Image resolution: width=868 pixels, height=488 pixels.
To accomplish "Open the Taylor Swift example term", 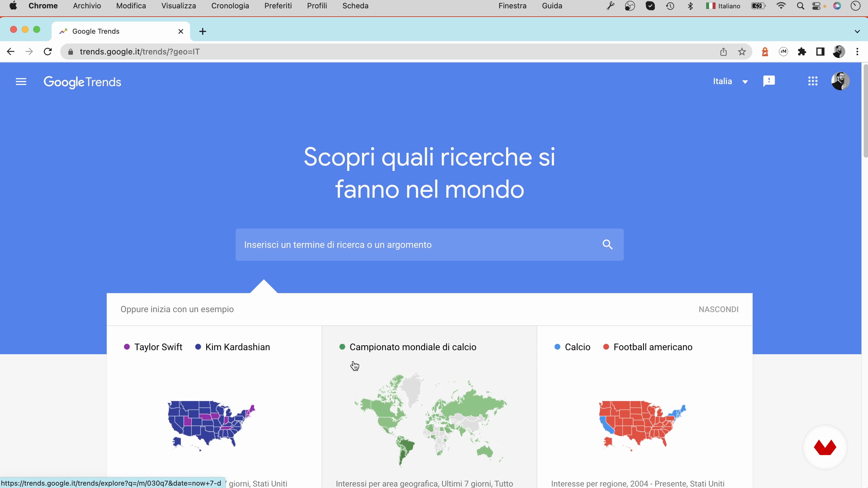I will [x=158, y=347].
